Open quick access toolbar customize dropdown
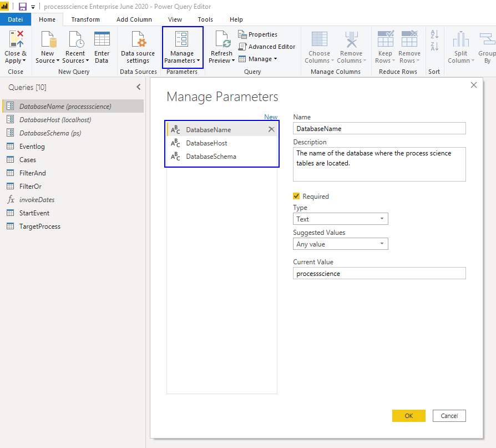496x448 pixels. pos(33,7)
